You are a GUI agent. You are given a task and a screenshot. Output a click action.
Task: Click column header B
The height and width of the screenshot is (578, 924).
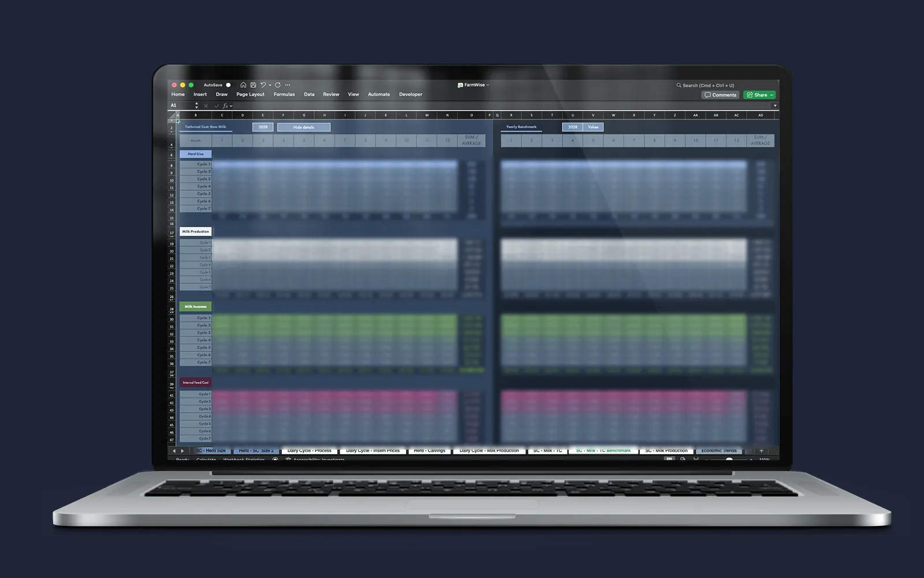coord(196,115)
